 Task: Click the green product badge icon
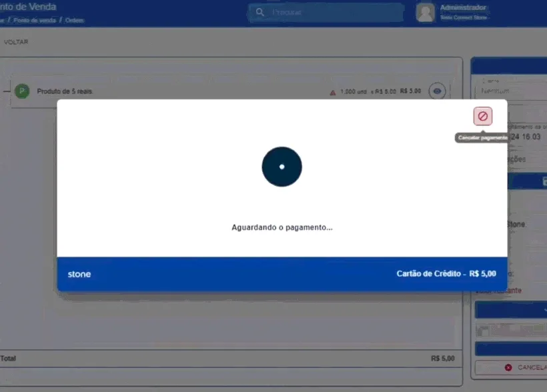coord(22,91)
